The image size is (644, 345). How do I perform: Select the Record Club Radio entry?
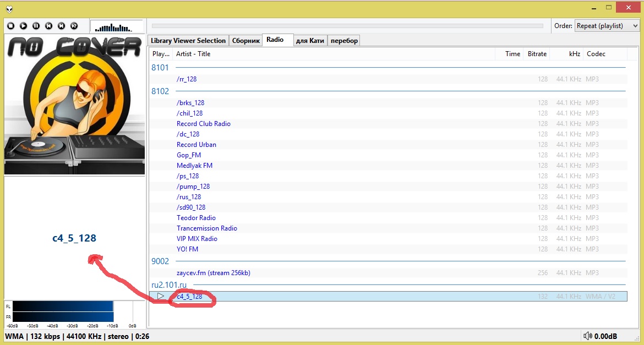tap(203, 124)
